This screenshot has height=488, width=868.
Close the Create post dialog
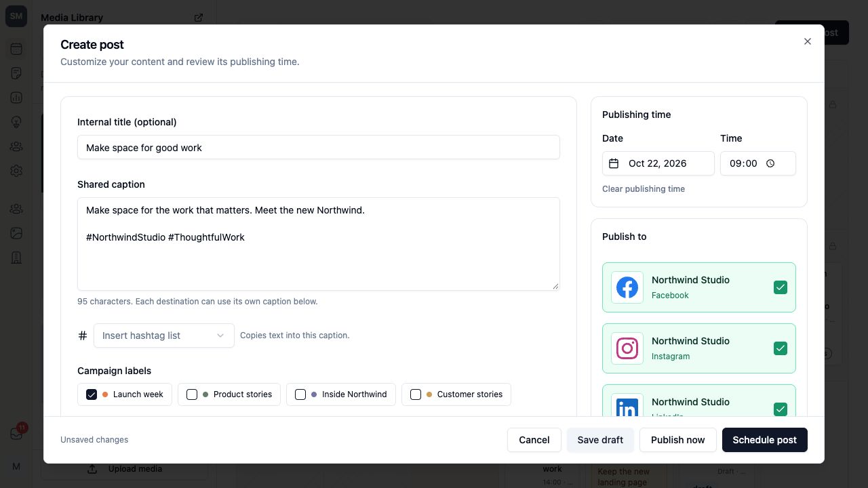click(808, 41)
